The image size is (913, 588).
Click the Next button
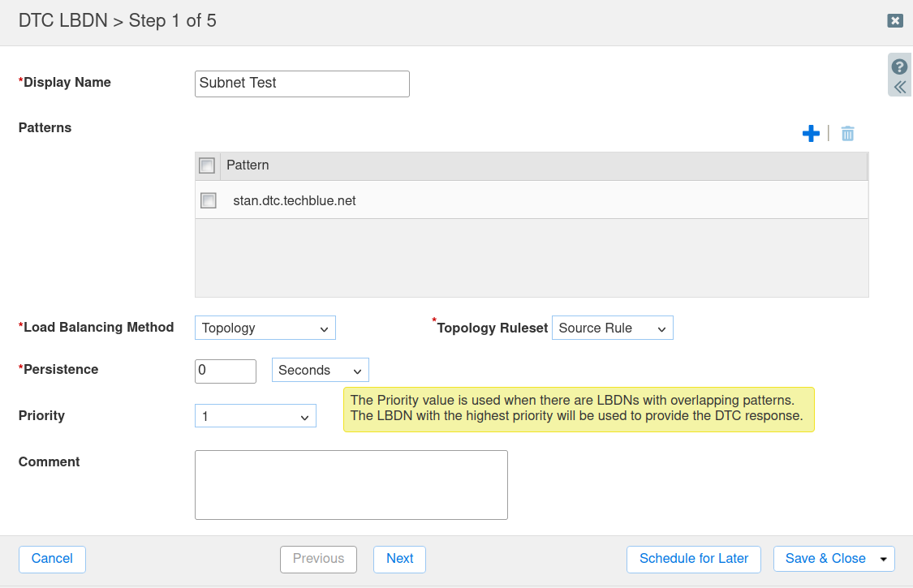tap(399, 559)
